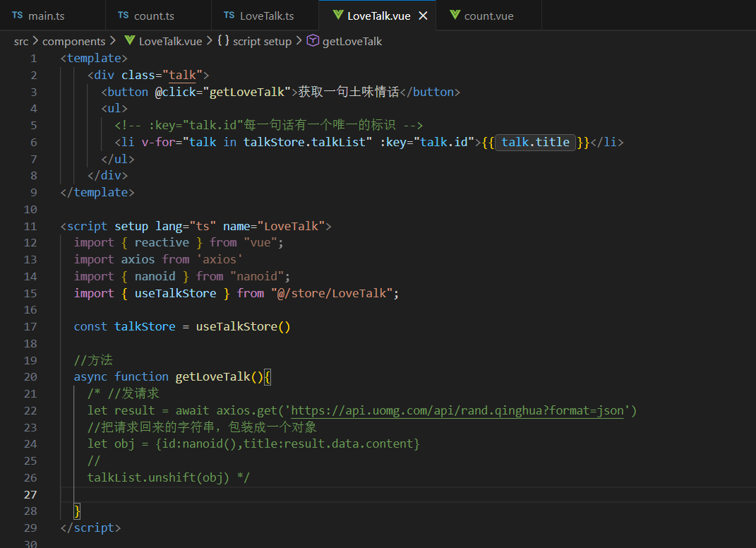The image size is (756, 548).
Task: Click talkList.unshift(obj) on line 26
Action: [x=158, y=477]
